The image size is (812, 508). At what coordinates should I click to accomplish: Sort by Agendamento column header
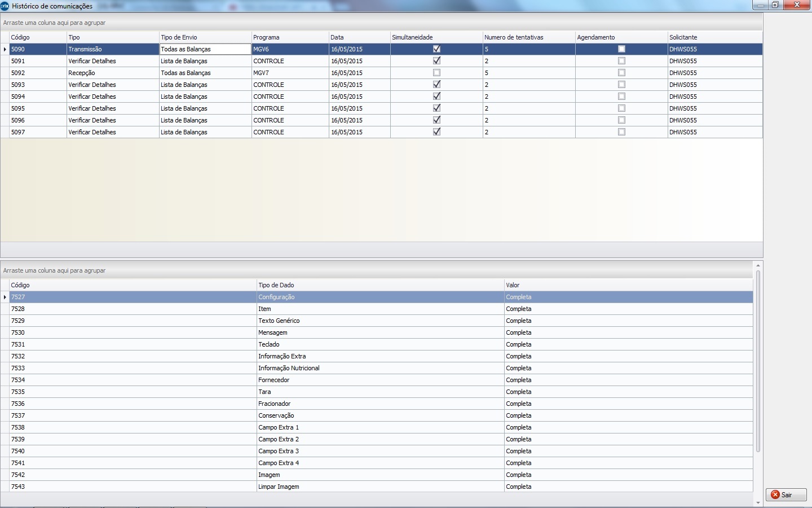pos(621,37)
